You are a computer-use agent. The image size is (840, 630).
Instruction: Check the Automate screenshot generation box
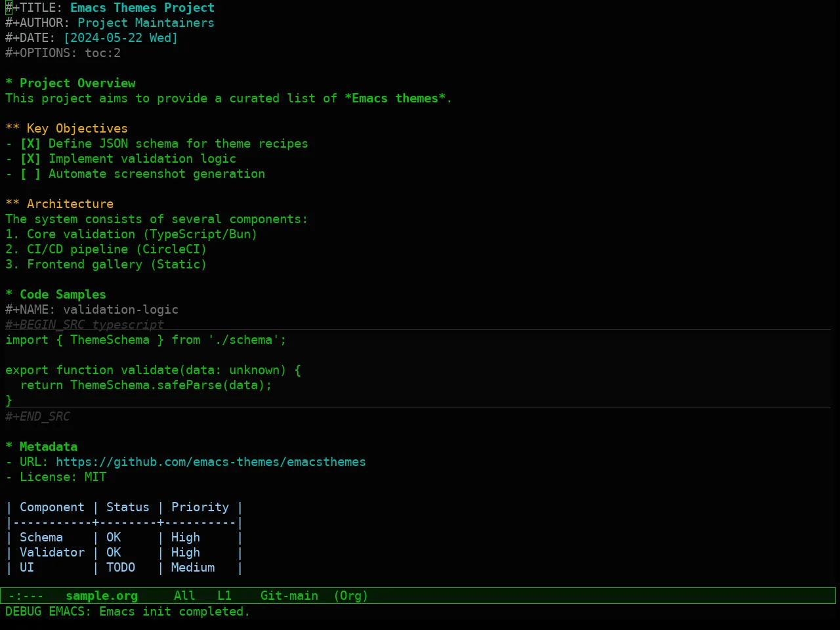pyautogui.click(x=30, y=174)
